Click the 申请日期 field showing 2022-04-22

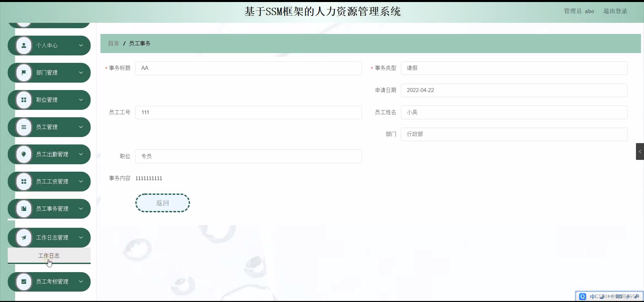[514, 90]
